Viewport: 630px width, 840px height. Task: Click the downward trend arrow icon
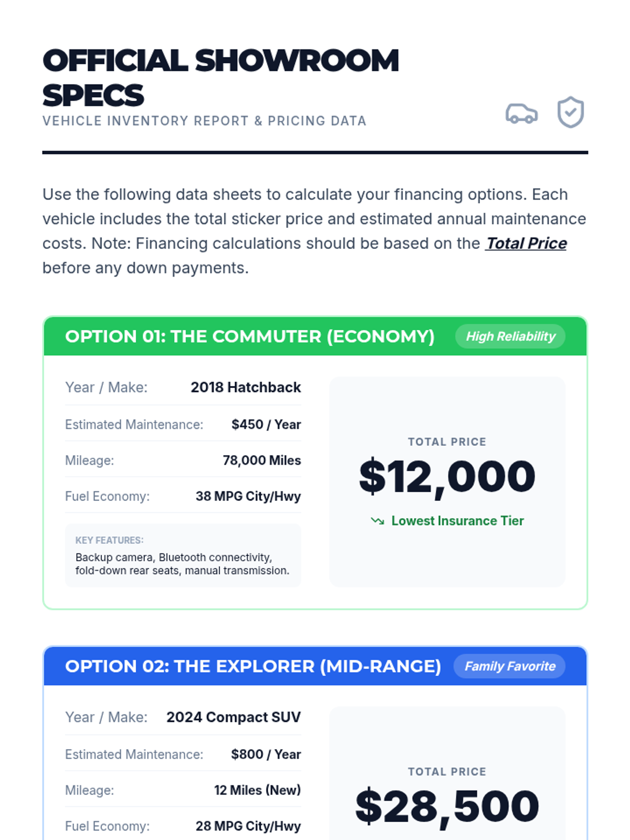tap(377, 521)
